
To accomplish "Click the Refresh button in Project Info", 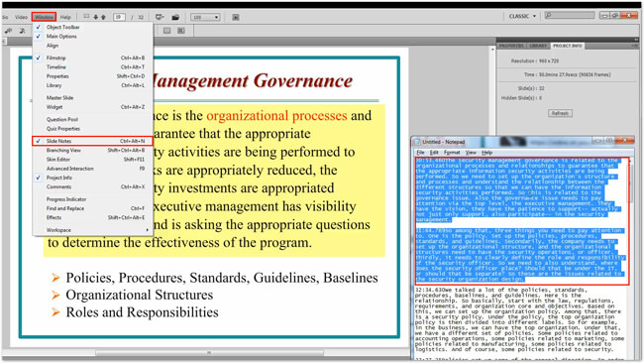I will (560, 113).
